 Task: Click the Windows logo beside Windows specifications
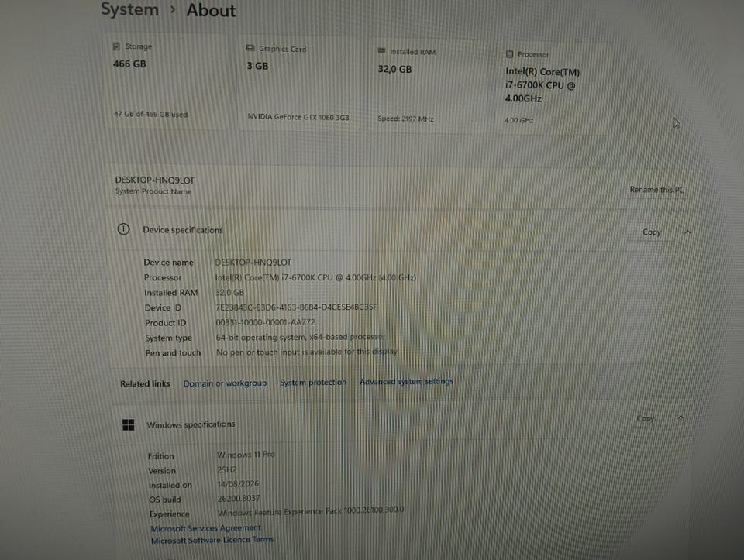[x=128, y=424]
